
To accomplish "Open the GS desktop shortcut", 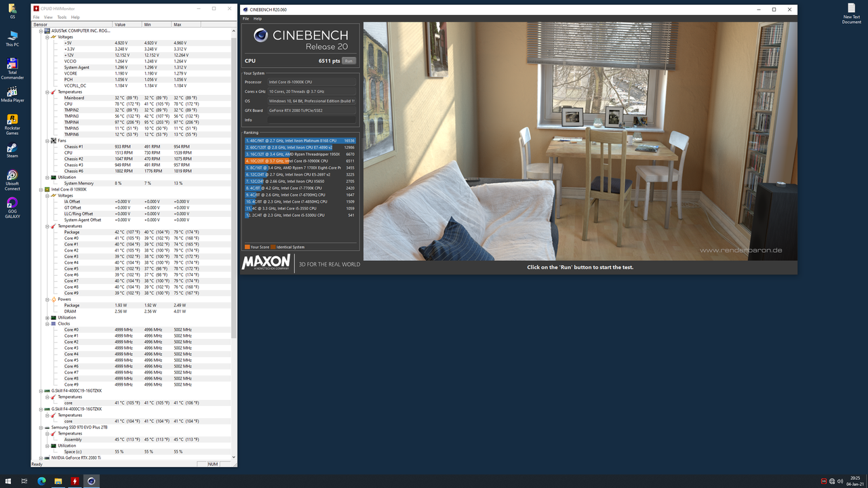I will pyautogui.click(x=12, y=11).
